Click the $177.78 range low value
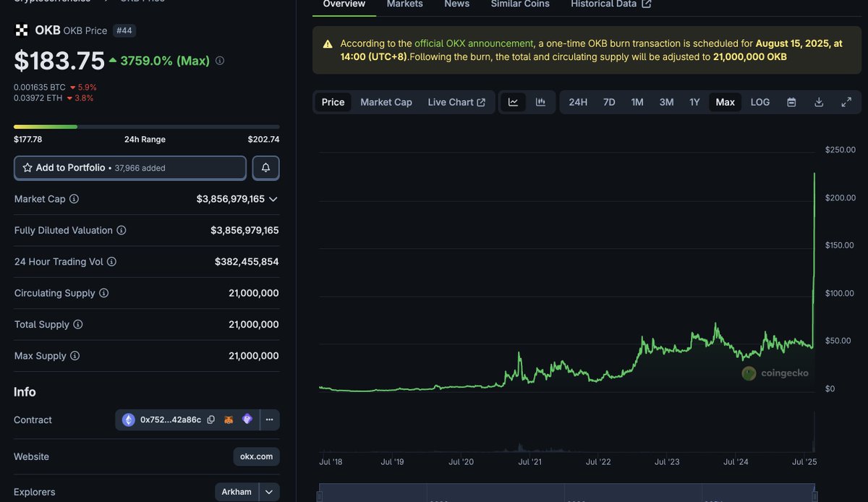 (28, 139)
